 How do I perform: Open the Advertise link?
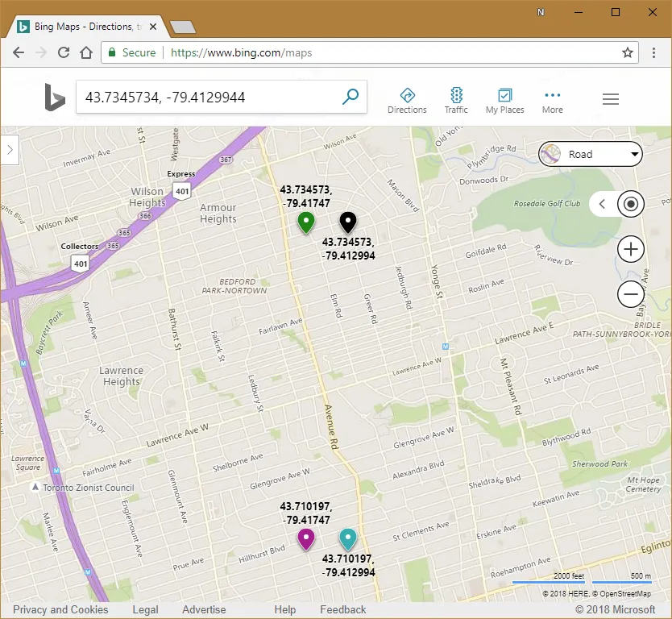[x=204, y=609]
